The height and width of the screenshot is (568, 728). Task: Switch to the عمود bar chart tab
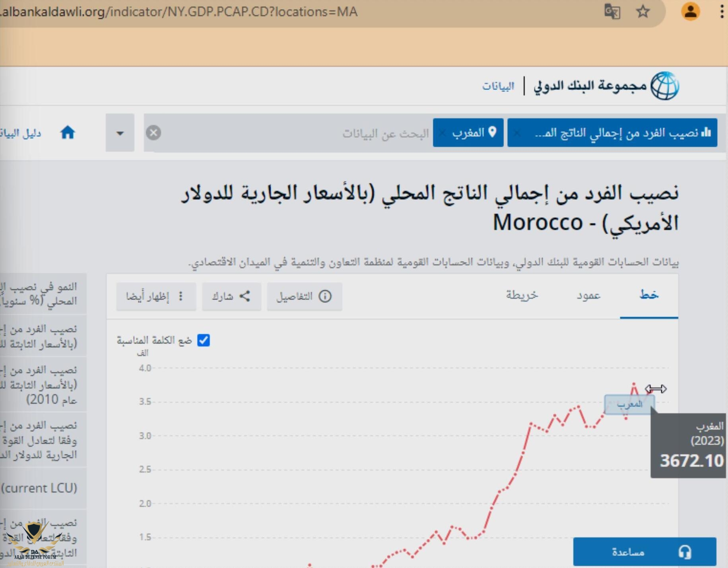[588, 295]
